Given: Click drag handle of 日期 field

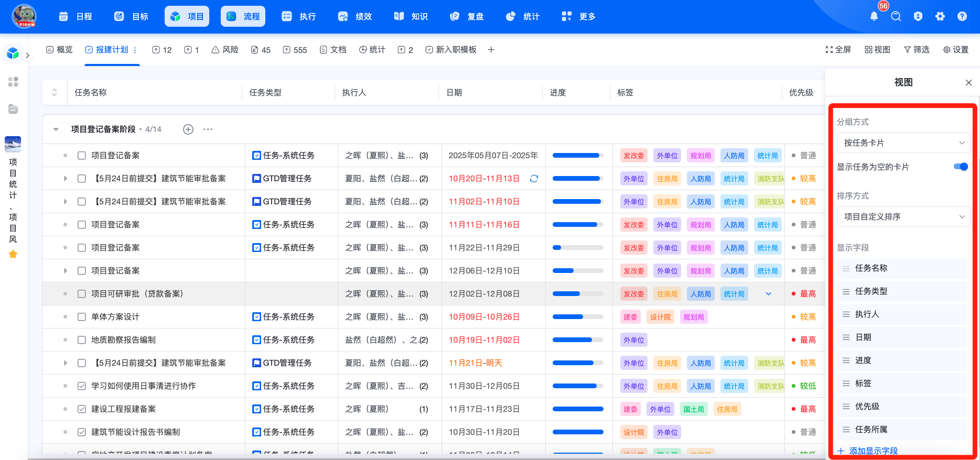Looking at the screenshot, I should tap(846, 337).
